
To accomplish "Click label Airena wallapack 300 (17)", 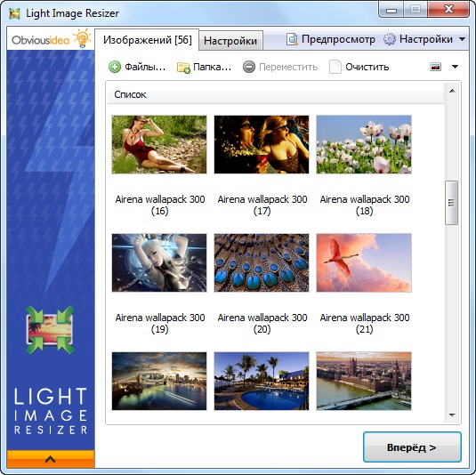I will tap(262, 205).
